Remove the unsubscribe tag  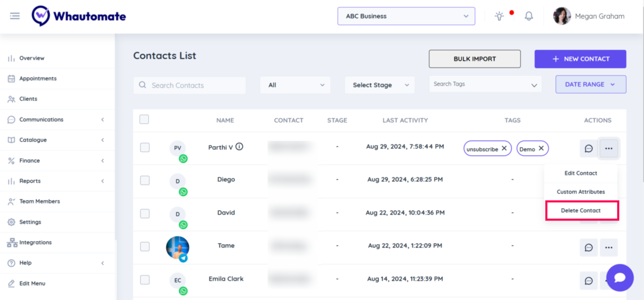(x=504, y=148)
